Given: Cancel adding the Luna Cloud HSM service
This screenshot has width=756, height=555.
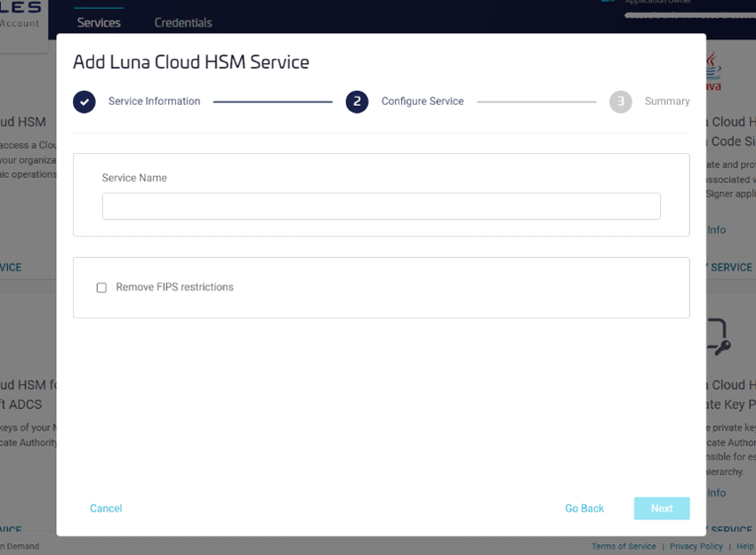Looking at the screenshot, I should pos(106,509).
